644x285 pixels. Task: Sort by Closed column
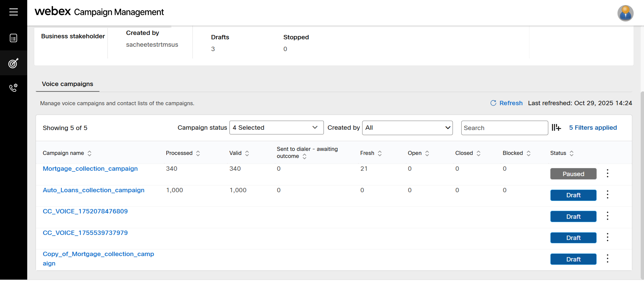tap(478, 153)
